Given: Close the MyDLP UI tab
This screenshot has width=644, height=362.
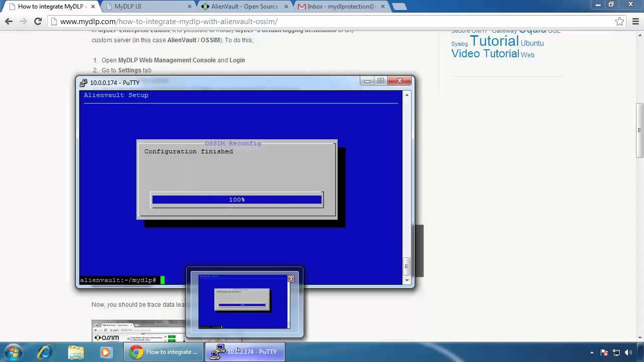Looking at the screenshot, I should point(190,7).
